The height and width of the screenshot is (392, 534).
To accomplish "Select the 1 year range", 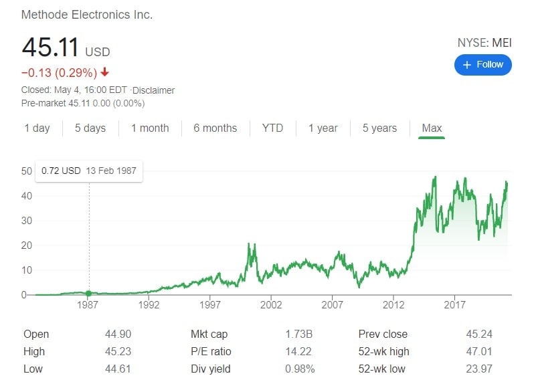I will pos(323,128).
